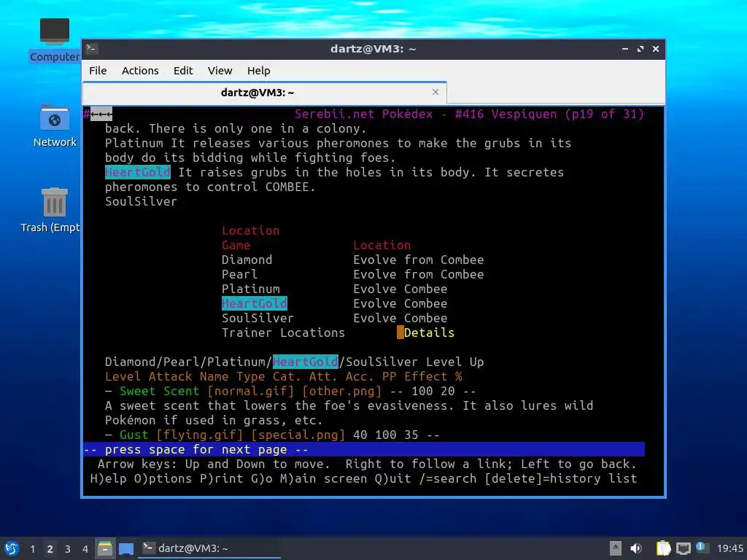Click HeartGold in the Level Up heading
The width and height of the screenshot is (747, 560).
coord(306,362)
